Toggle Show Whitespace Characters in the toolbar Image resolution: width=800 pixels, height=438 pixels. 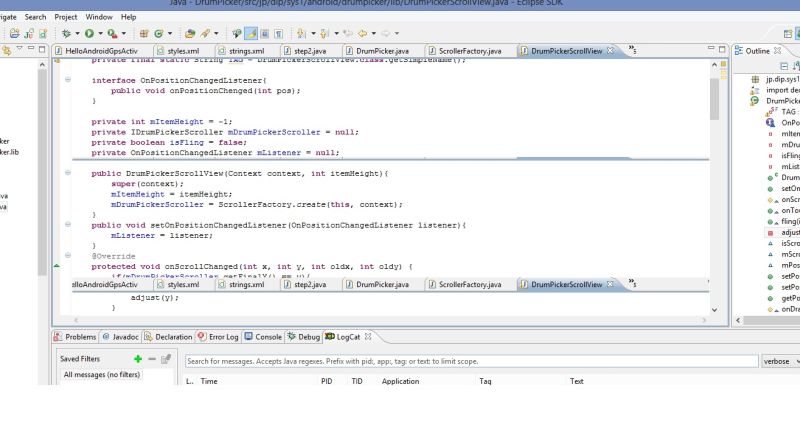tap(279, 34)
